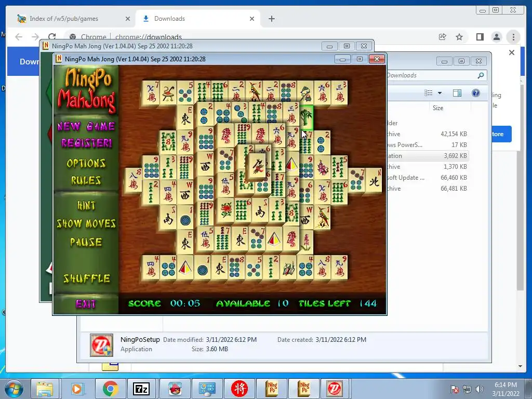
Task: Open the Chrome profile menu
Action: [x=497, y=37]
